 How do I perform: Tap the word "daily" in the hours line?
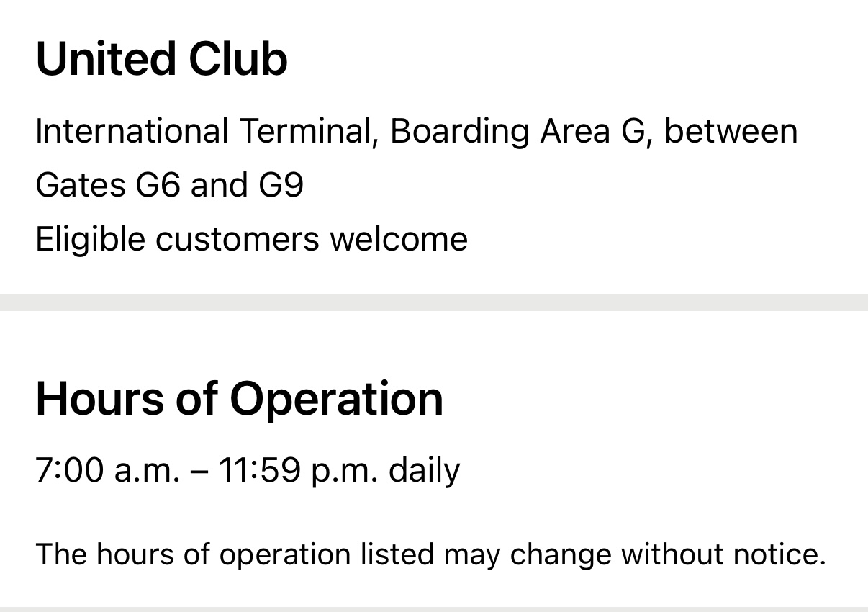(424, 471)
